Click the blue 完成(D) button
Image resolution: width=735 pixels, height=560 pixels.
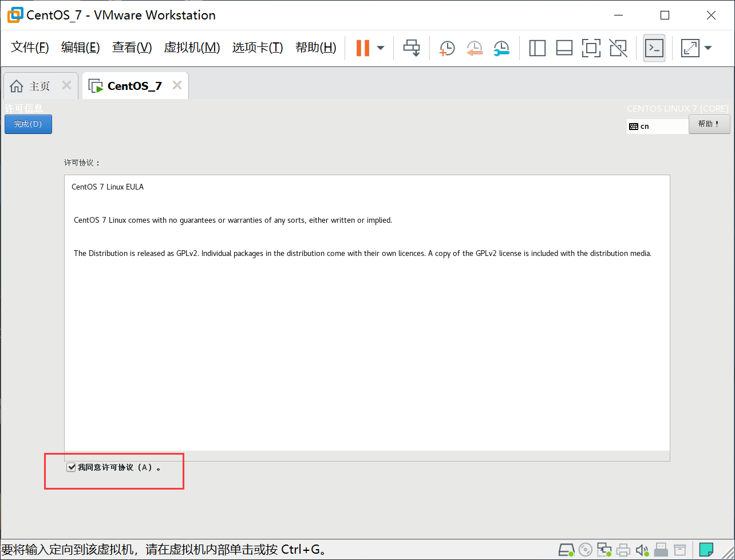[x=28, y=124]
